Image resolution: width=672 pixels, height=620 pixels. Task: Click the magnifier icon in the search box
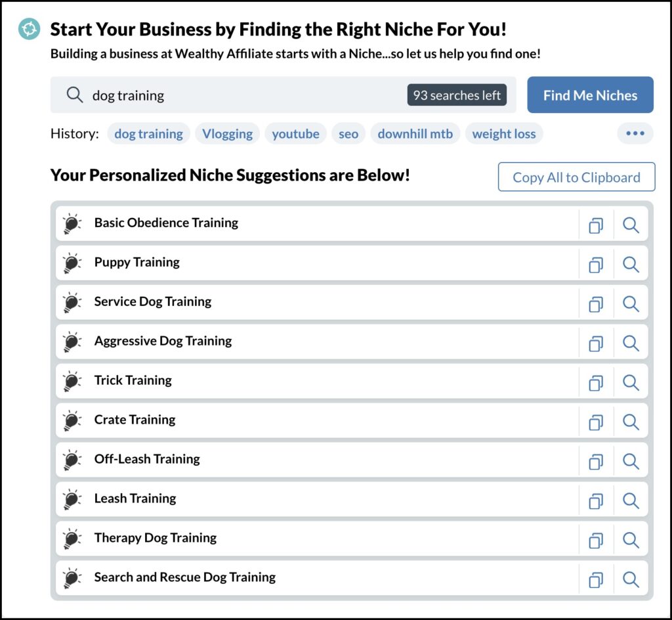coord(75,95)
